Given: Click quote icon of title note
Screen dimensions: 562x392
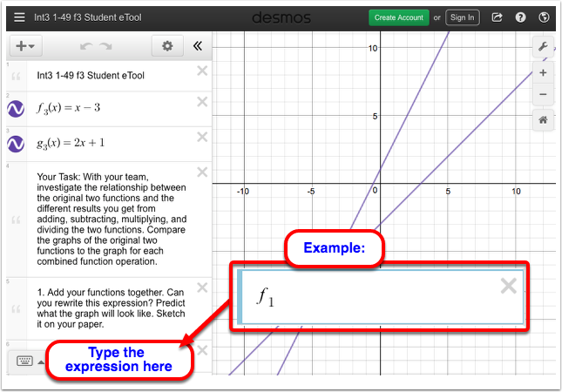Looking at the screenshot, I should (x=16, y=76).
